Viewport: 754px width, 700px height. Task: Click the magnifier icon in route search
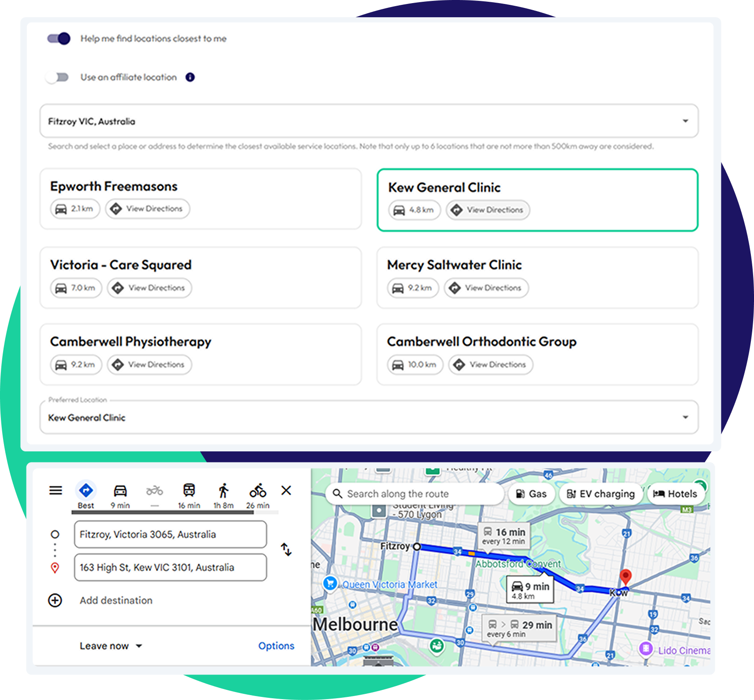[337, 494]
